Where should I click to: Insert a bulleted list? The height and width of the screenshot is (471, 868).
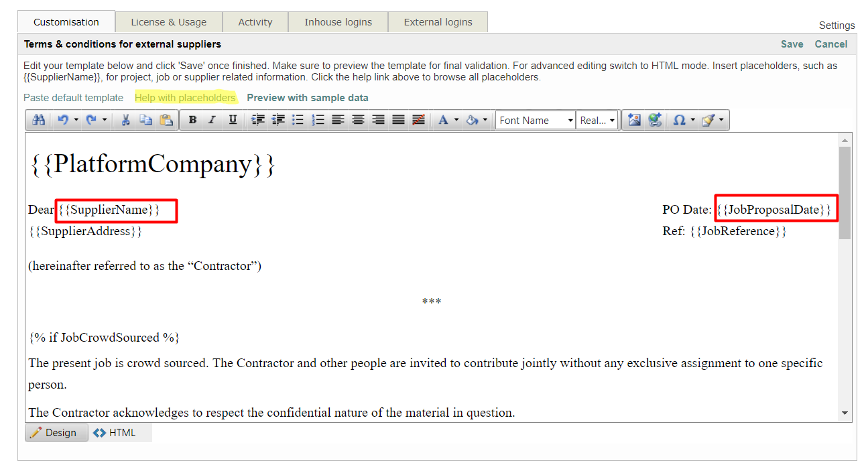pyautogui.click(x=298, y=120)
